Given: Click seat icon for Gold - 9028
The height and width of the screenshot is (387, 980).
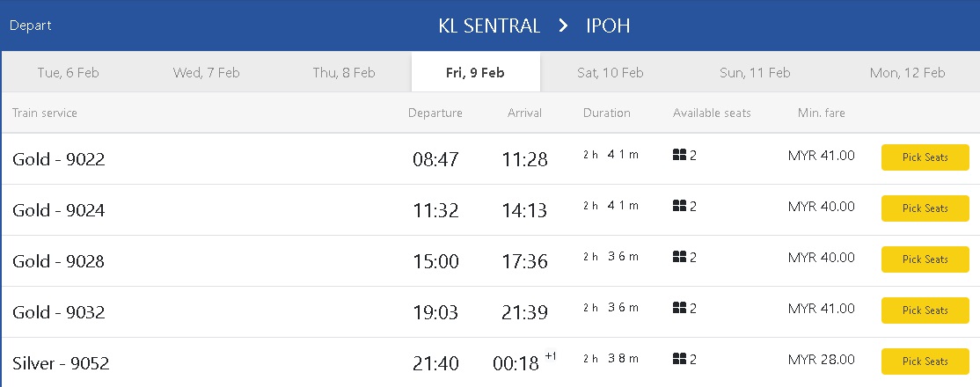Looking at the screenshot, I should (x=679, y=258).
